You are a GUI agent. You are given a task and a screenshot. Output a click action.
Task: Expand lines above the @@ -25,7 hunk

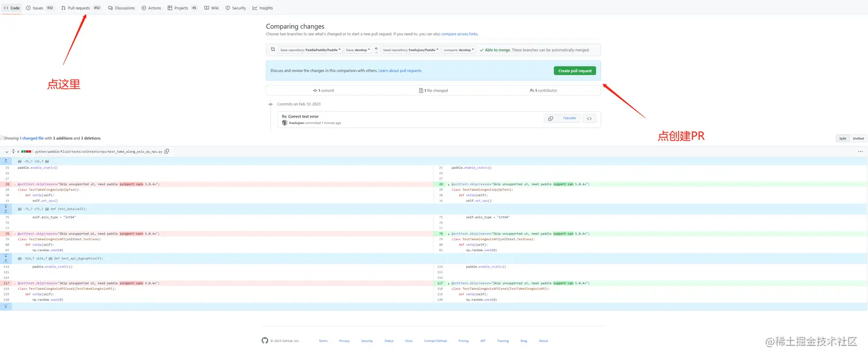point(6,161)
